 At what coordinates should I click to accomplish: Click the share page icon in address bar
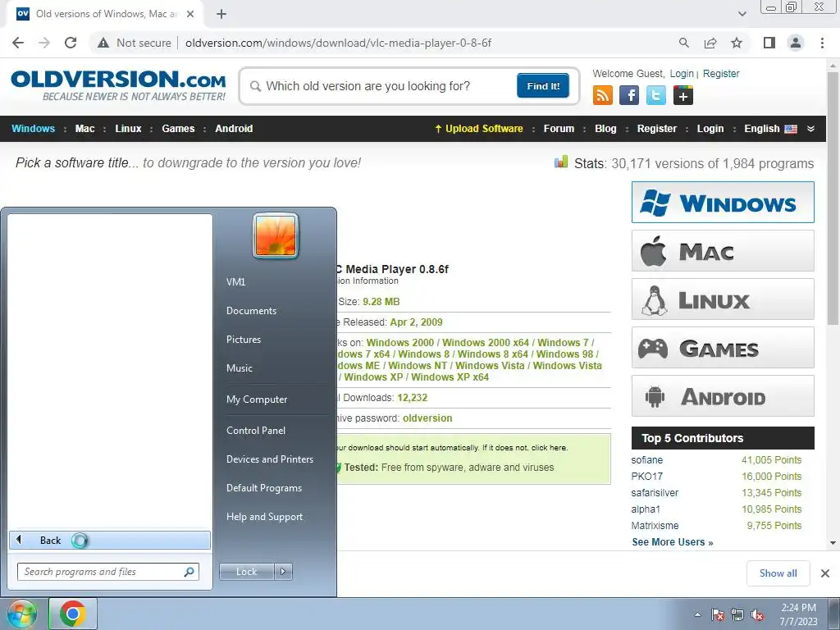tap(710, 43)
